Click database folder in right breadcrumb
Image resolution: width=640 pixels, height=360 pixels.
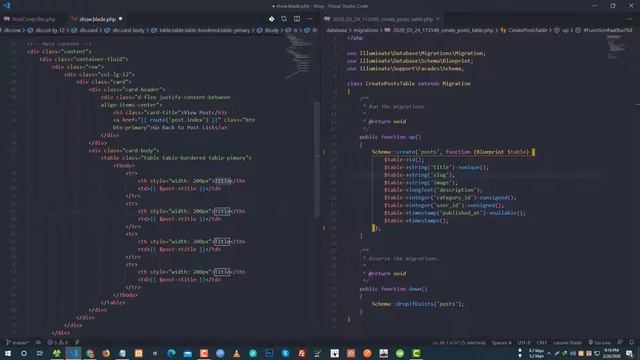pos(336,30)
